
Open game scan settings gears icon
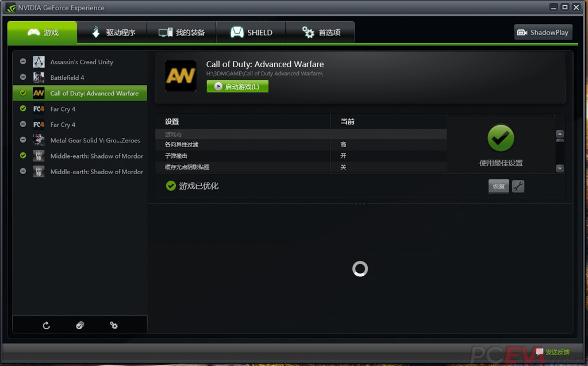click(x=114, y=326)
